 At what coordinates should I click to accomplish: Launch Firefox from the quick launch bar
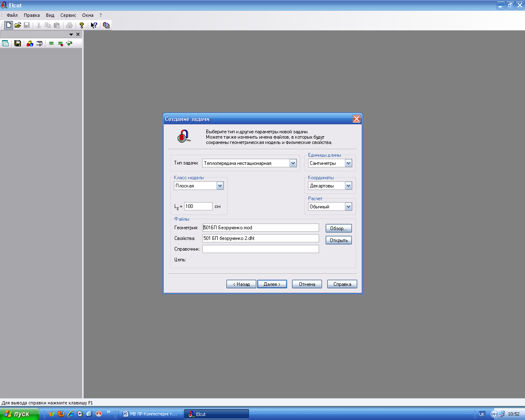(61, 414)
